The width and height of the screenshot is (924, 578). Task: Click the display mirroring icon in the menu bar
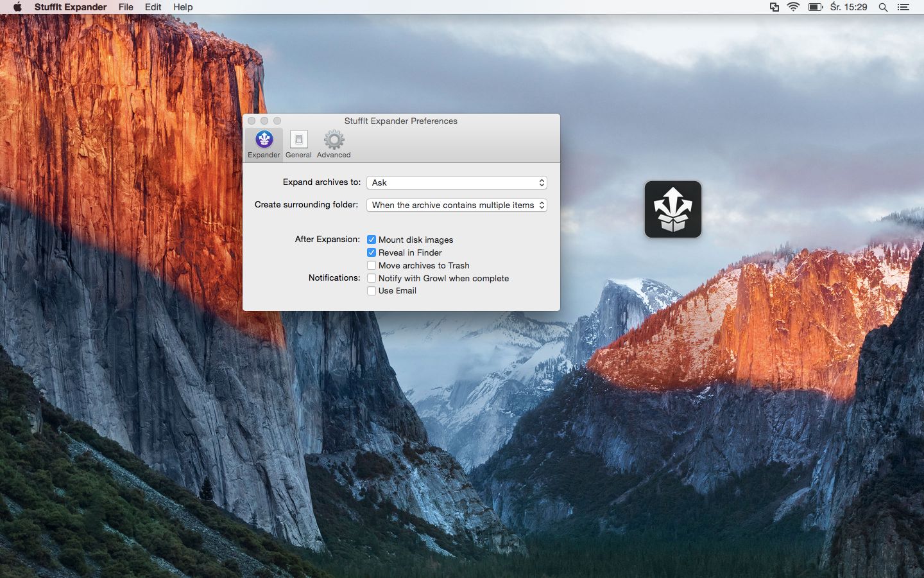[774, 7]
